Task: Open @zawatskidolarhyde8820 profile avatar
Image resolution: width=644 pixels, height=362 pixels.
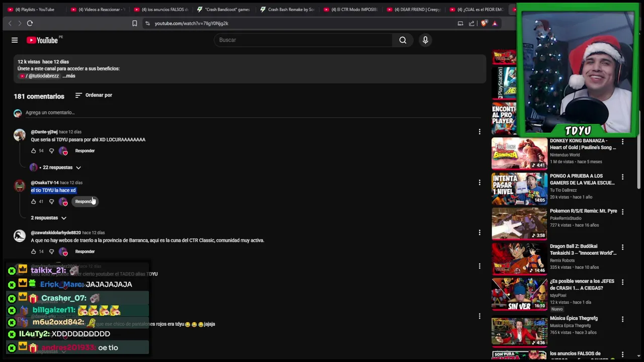Action: pos(20,236)
